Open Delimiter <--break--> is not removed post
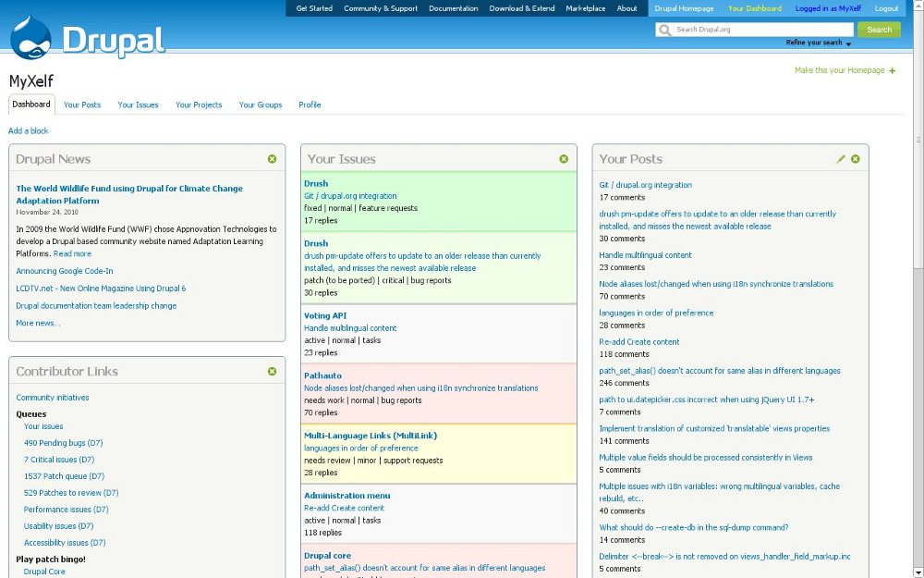This screenshot has height=578, width=924. click(724, 557)
